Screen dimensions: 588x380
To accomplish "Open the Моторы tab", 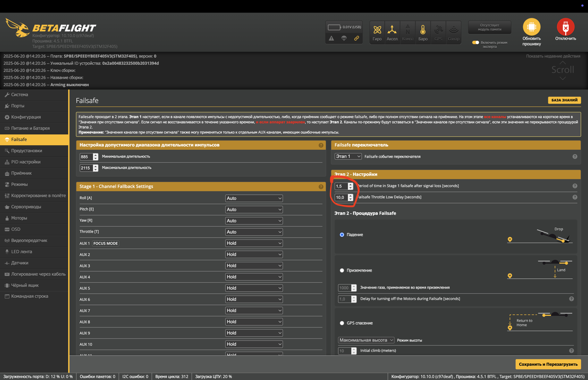I will coord(34,218).
